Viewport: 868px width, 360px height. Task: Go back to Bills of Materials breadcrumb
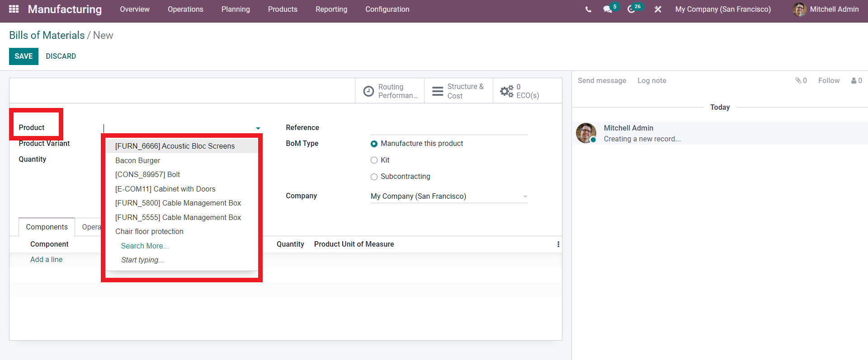click(47, 35)
